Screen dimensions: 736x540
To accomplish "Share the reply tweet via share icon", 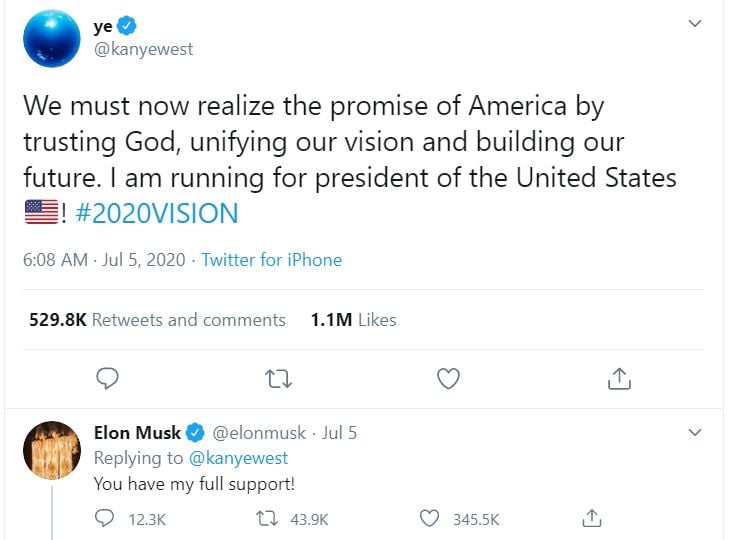I will coord(592,518).
